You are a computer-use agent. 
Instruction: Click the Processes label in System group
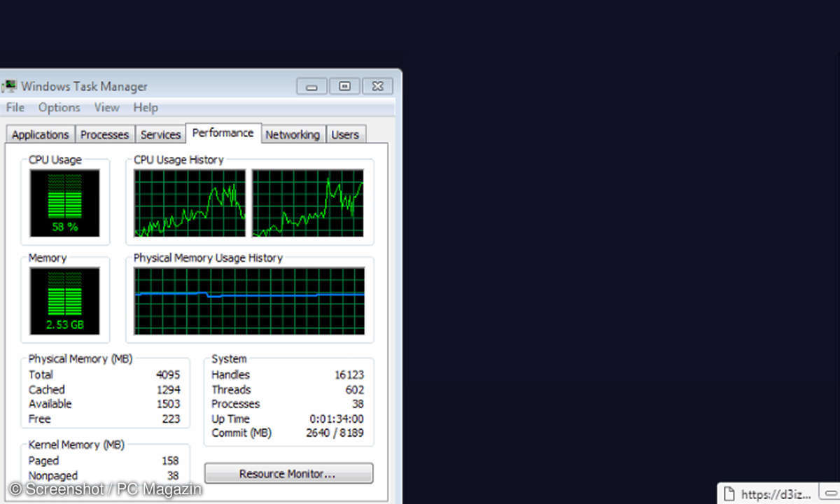pos(236,404)
